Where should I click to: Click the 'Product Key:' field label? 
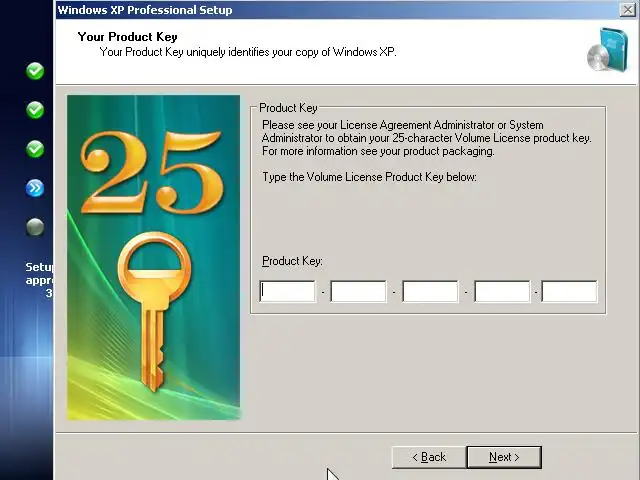click(292, 261)
